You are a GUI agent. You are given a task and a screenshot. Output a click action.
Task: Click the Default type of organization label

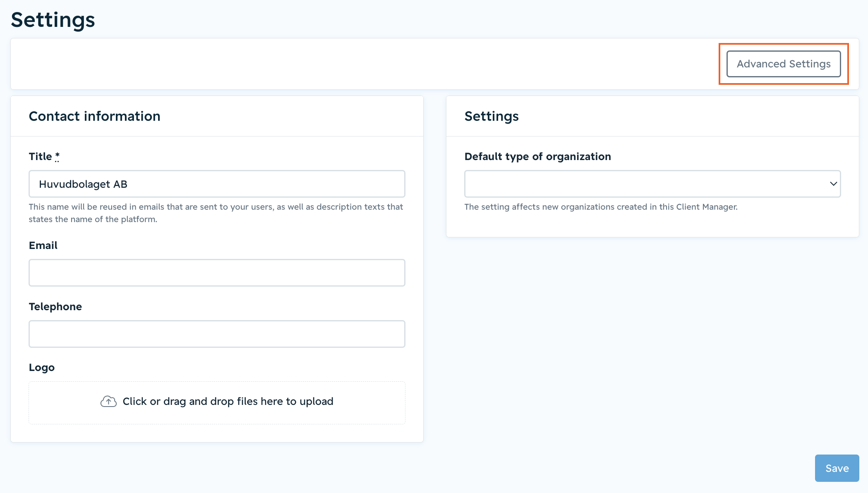pos(537,156)
